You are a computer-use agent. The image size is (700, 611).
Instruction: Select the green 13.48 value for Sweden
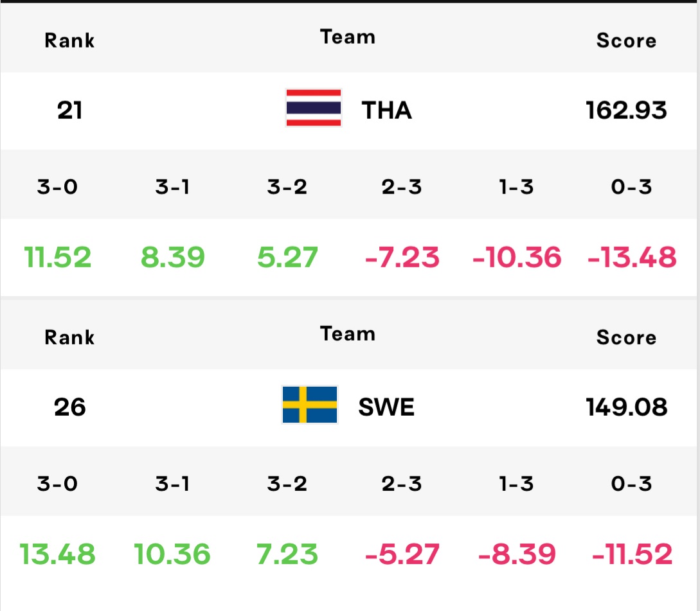tap(58, 554)
